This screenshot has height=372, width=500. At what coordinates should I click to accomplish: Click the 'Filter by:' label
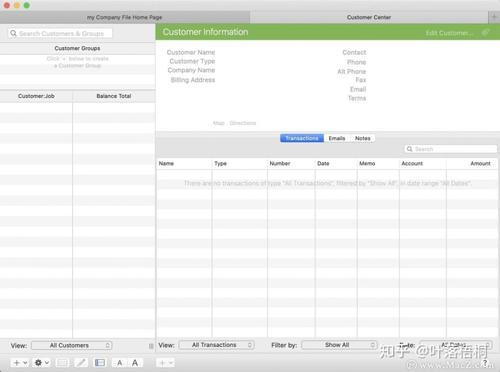[x=284, y=345]
